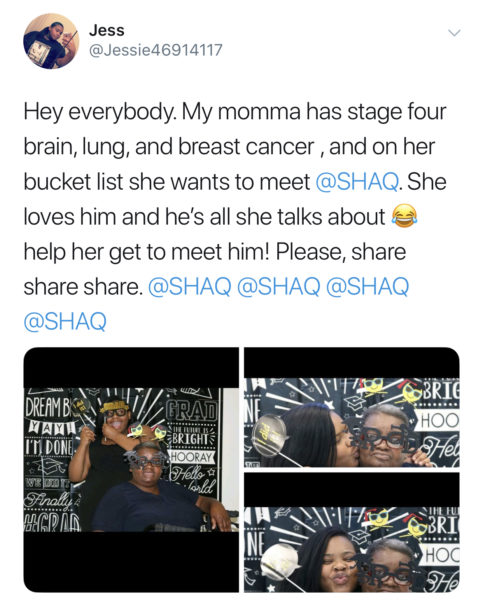This screenshot has height=600, width=483.
Task: Click the round paddle prop in the top-right photo
Action: 270,434
